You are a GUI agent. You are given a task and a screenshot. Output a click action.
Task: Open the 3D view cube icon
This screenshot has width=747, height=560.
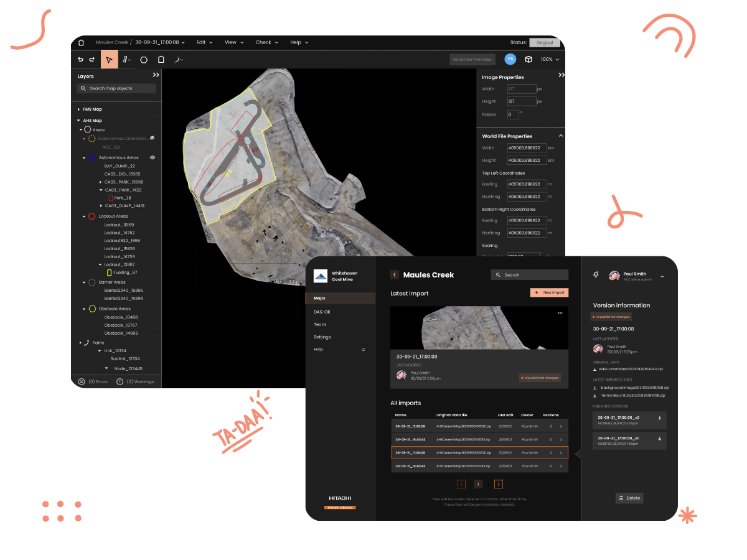point(530,59)
